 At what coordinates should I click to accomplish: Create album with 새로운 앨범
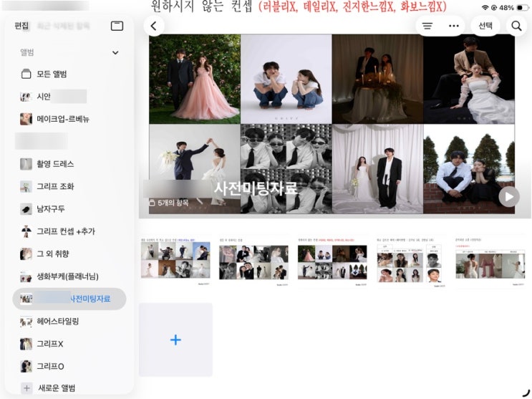(69, 388)
